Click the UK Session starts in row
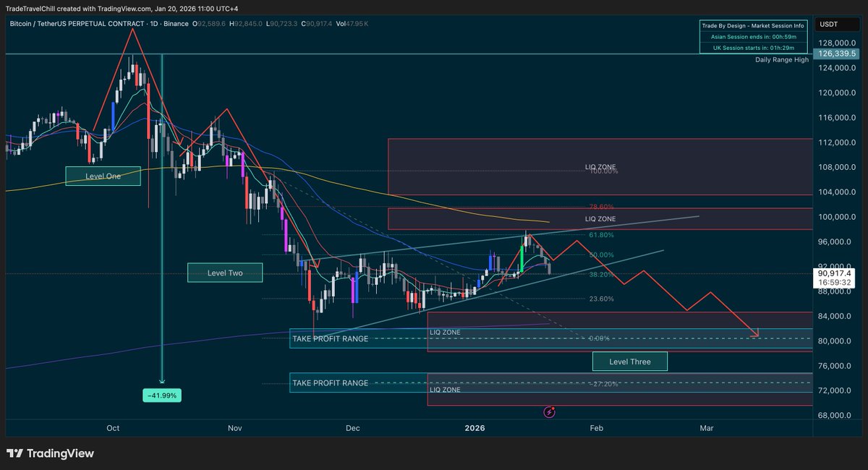 point(752,48)
